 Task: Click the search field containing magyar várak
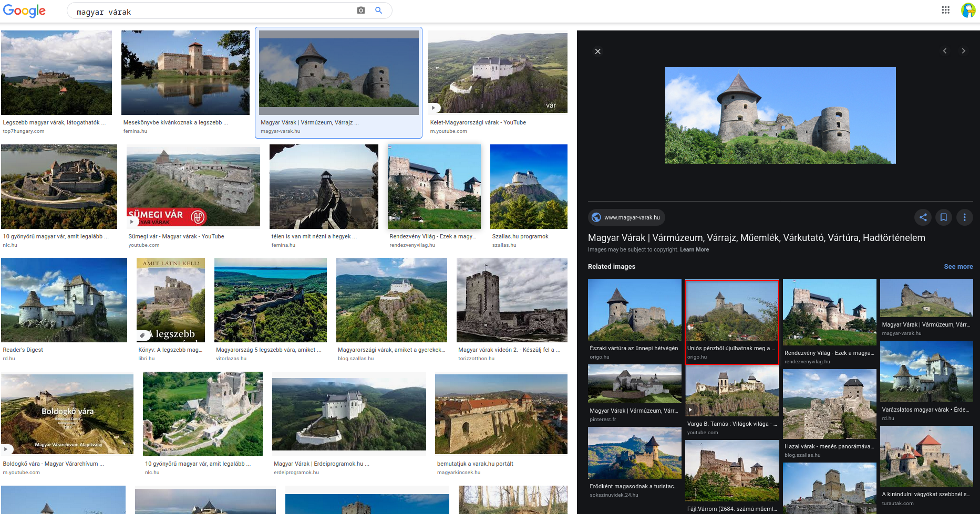click(210, 12)
